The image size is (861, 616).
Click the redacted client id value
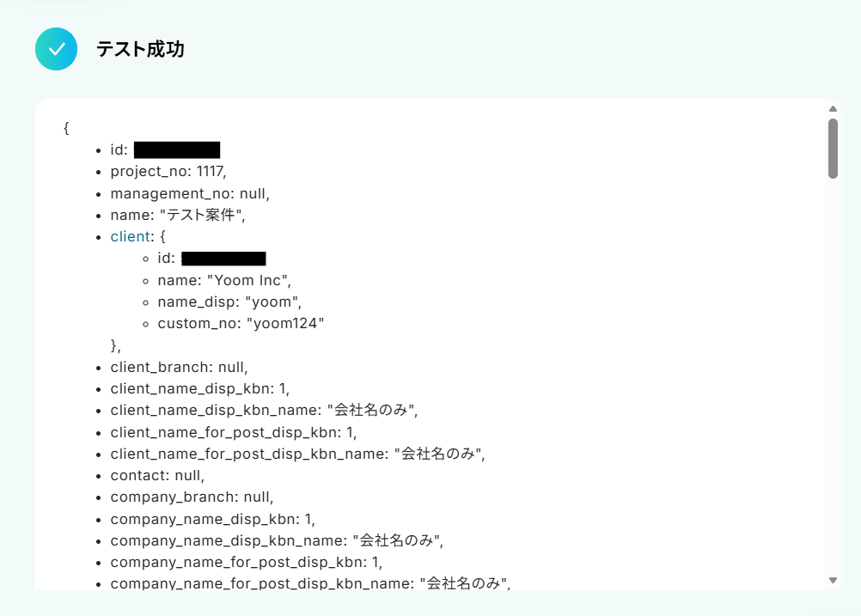point(223,259)
